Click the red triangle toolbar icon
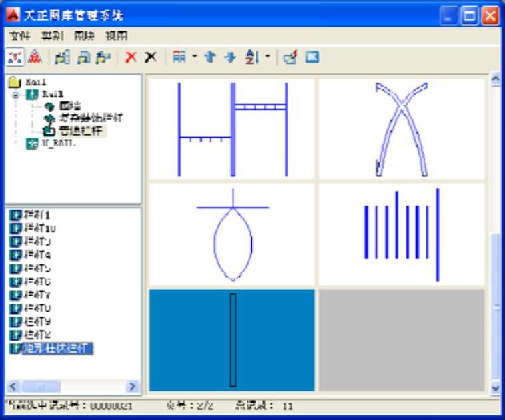The width and height of the screenshot is (505, 420). coord(35,57)
